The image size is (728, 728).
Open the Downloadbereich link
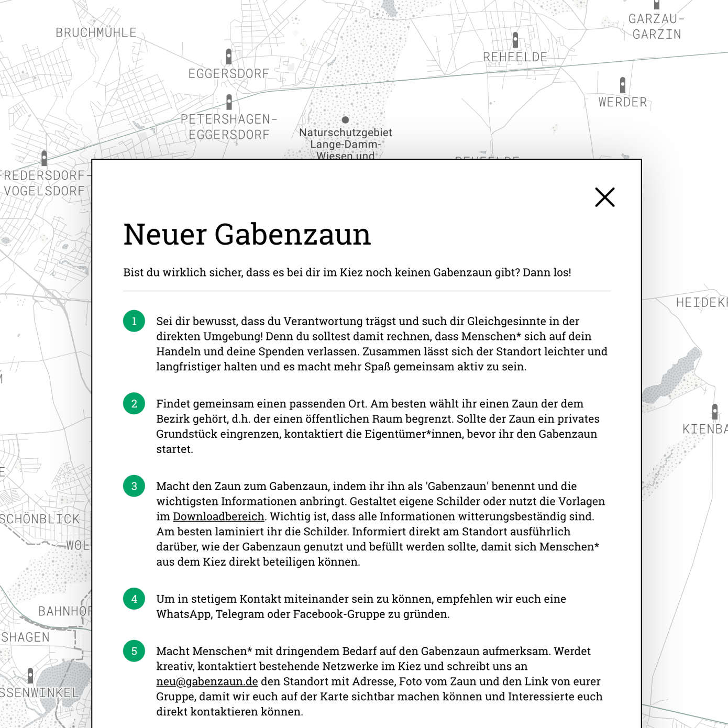coord(218,516)
